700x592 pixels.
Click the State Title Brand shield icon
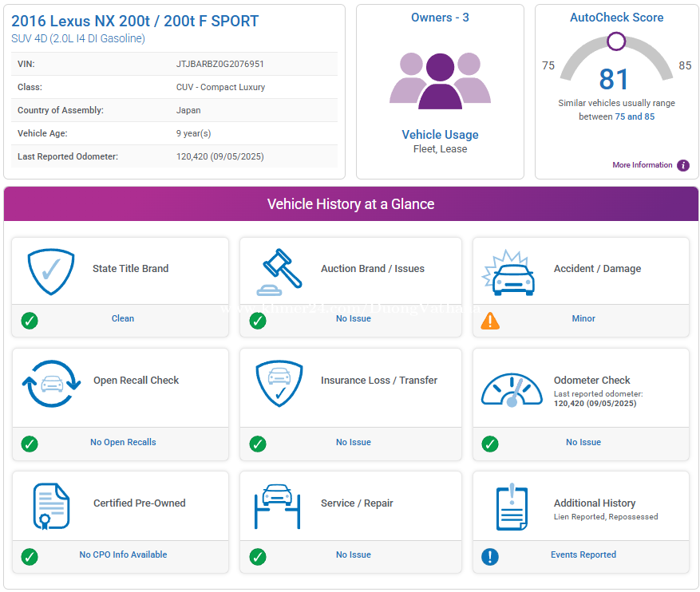click(51, 271)
